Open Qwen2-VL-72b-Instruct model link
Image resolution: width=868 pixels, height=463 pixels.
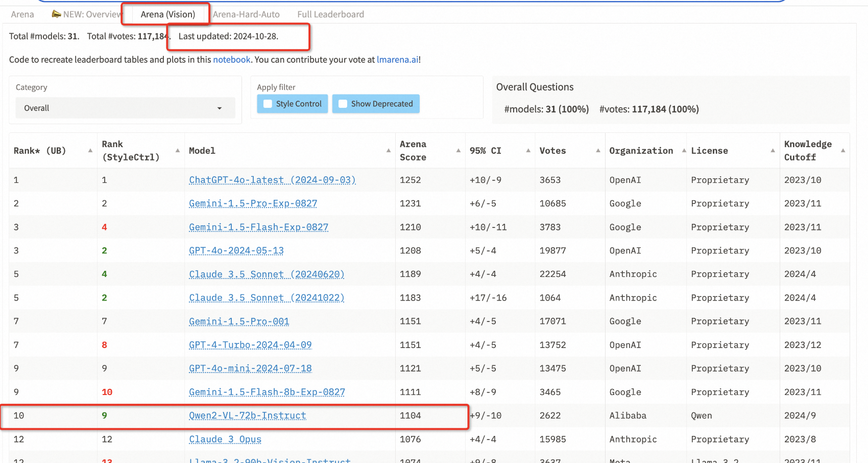(x=248, y=415)
